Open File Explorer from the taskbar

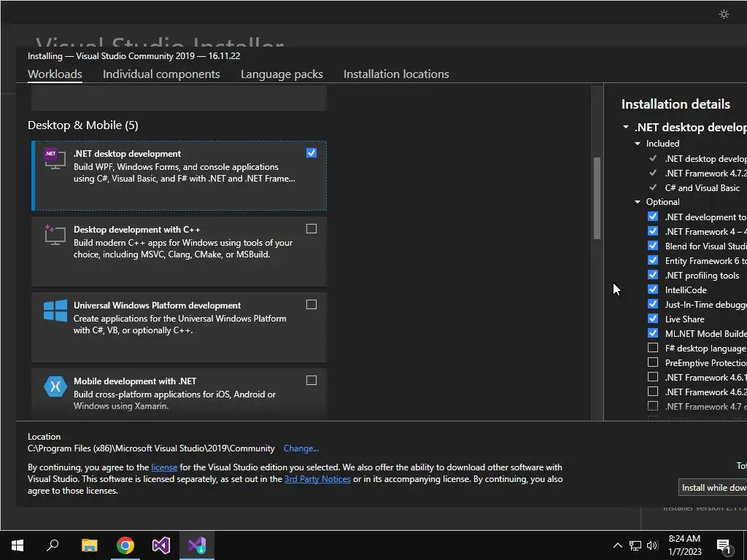89,545
